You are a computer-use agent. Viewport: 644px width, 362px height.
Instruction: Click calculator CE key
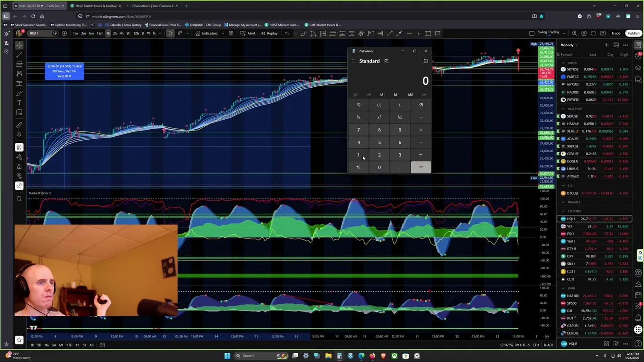[379, 105]
